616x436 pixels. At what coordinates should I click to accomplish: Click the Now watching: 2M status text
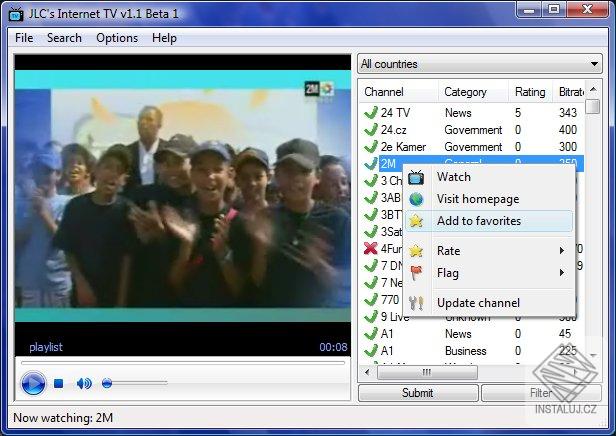click(63, 418)
